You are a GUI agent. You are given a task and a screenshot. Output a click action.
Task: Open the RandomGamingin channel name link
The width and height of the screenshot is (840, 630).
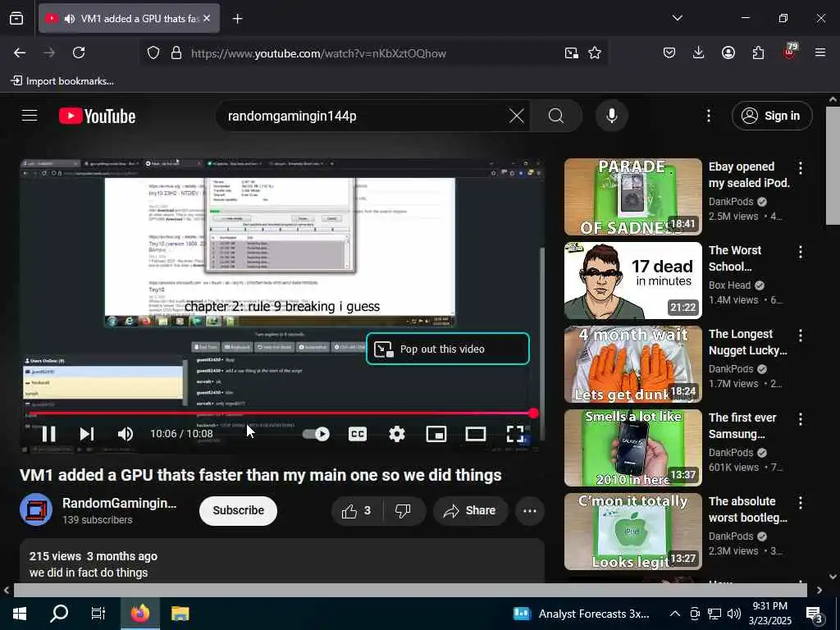(120, 503)
